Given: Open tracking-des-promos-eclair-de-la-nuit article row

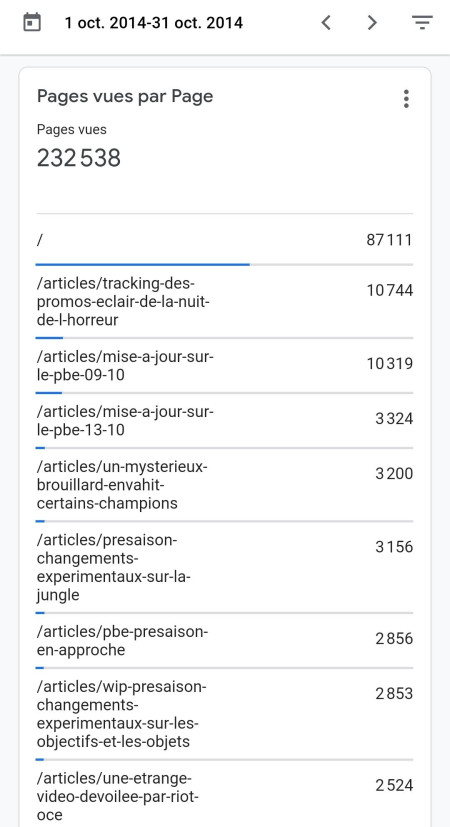Looking at the screenshot, I should click(224, 302).
